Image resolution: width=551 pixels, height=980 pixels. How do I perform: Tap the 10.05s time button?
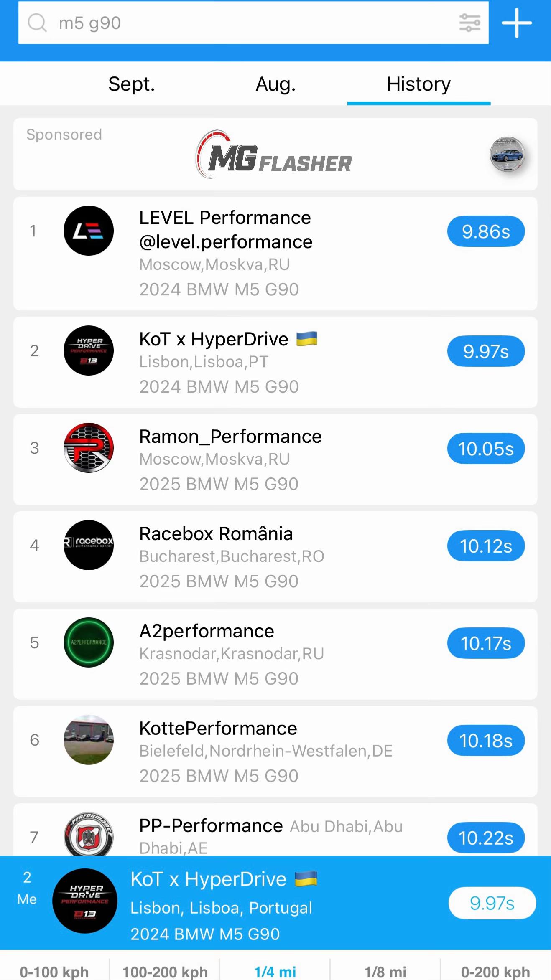(486, 449)
